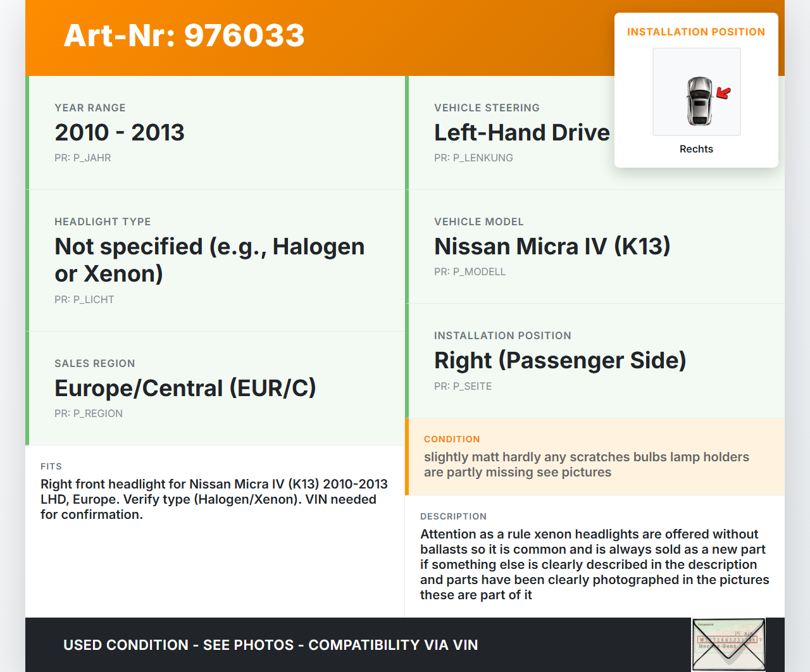
Task: Click the INSTALLATION POSITION card title
Action: pyautogui.click(x=695, y=32)
